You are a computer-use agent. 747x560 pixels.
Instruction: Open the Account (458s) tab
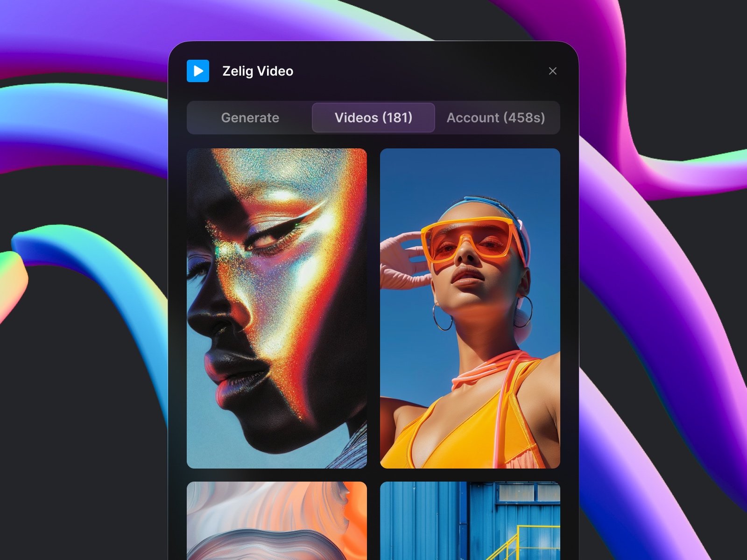point(496,118)
